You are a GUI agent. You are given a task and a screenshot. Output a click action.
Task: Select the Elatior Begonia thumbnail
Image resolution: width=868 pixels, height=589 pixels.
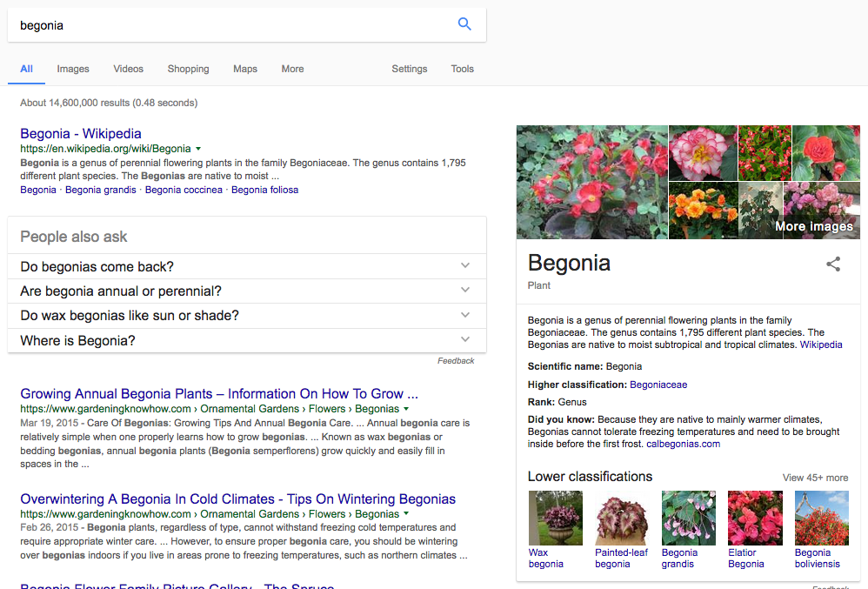[x=754, y=517]
